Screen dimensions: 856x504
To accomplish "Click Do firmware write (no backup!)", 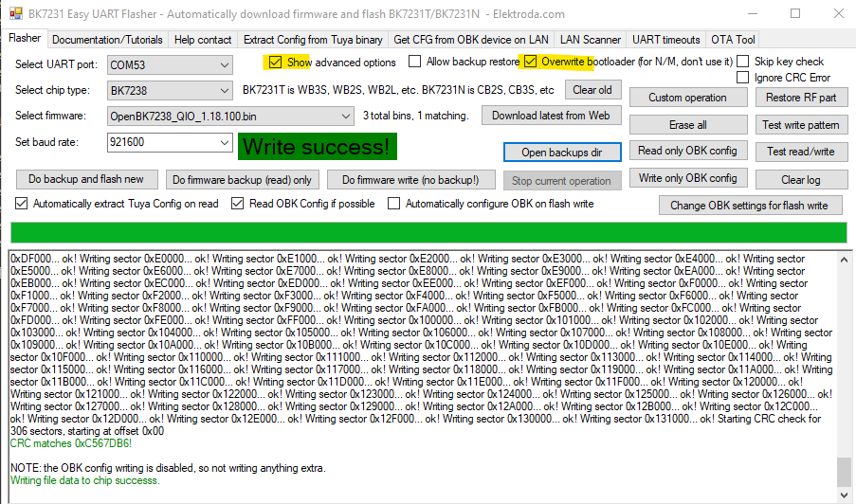I will pos(410,180).
